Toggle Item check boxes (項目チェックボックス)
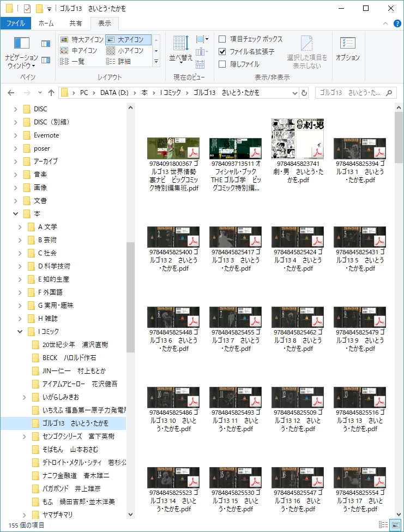Viewport: 404px width, 532px height. [250, 39]
